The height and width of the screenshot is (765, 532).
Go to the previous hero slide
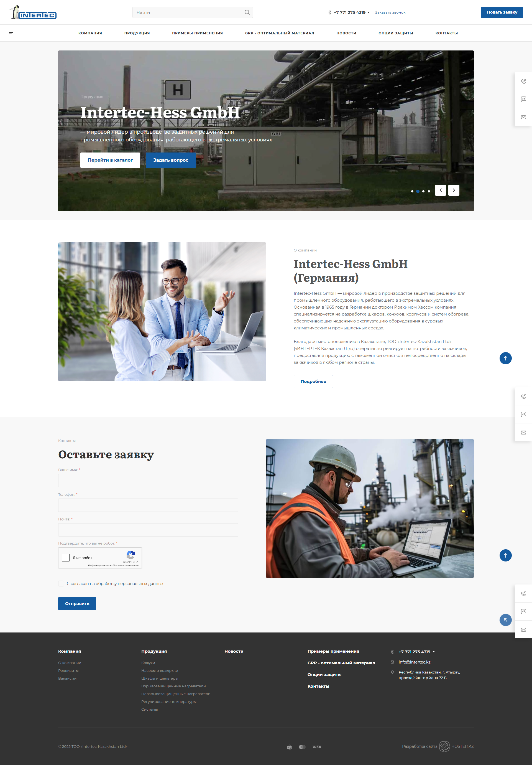(441, 190)
